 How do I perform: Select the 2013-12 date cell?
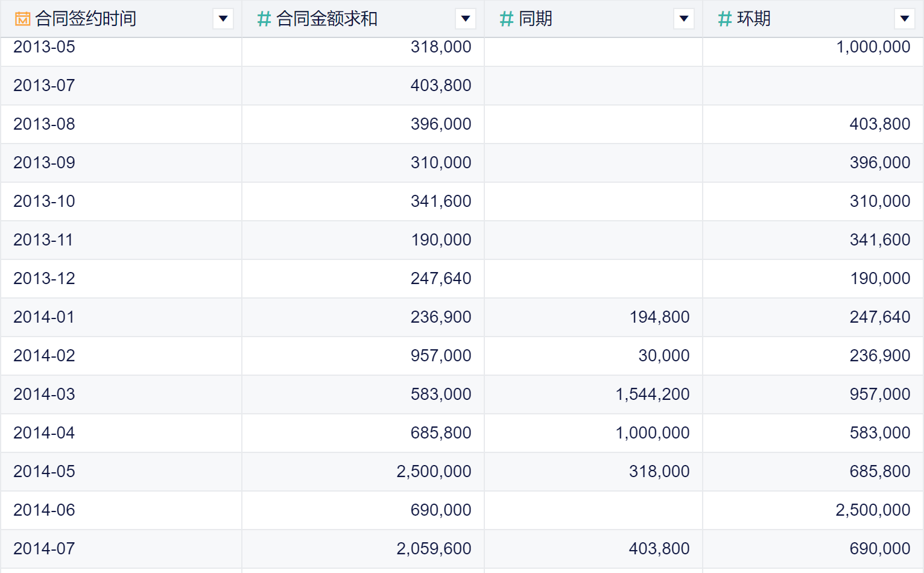[x=44, y=279]
